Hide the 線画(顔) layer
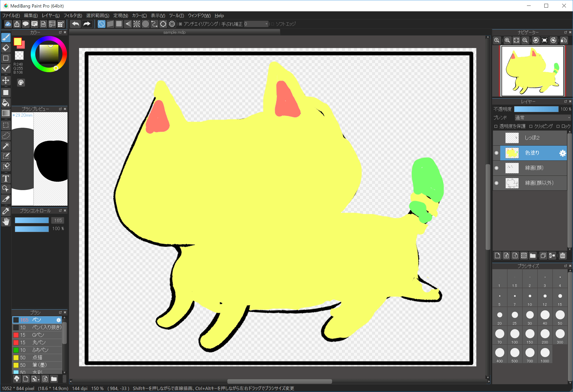This screenshot has height=392, width=573. 496,168
